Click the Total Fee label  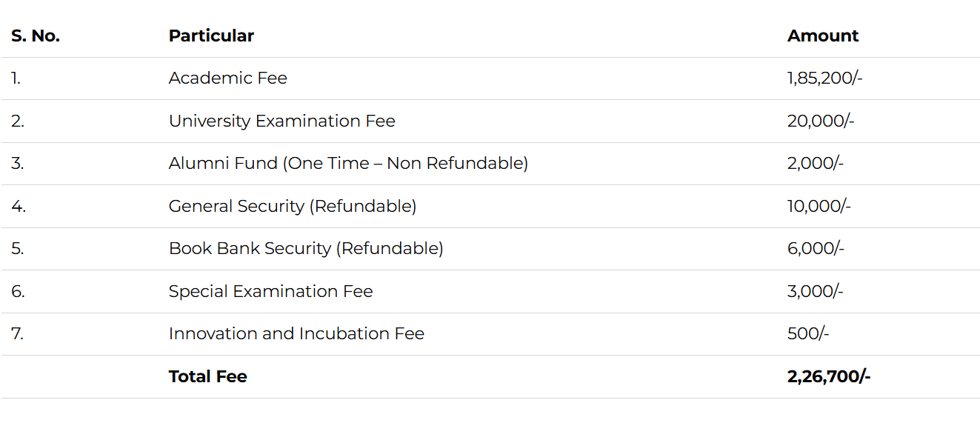coord(207,376)
